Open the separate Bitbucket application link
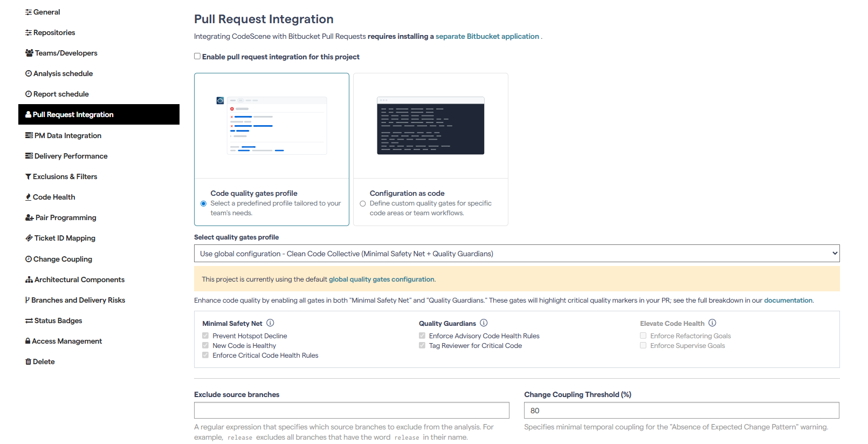868x444 pixels. point(487,37)
